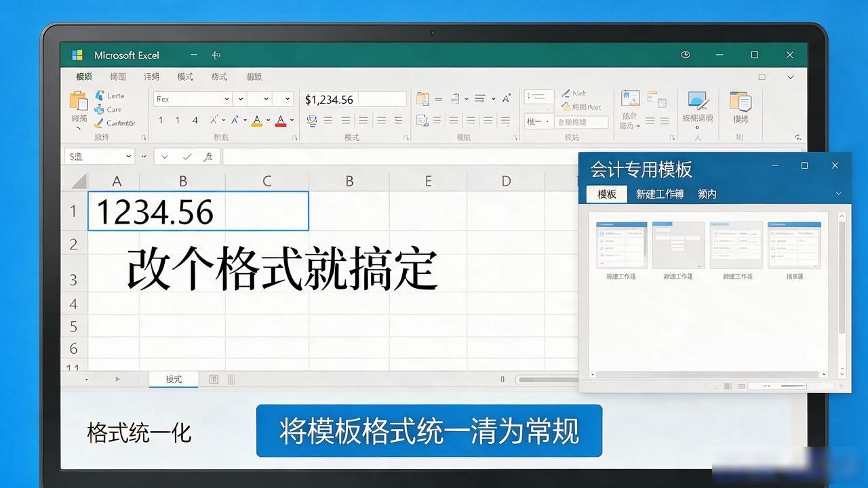Click the fill bucket Feet icon
The image size is (868, 488).
point(566,107)
